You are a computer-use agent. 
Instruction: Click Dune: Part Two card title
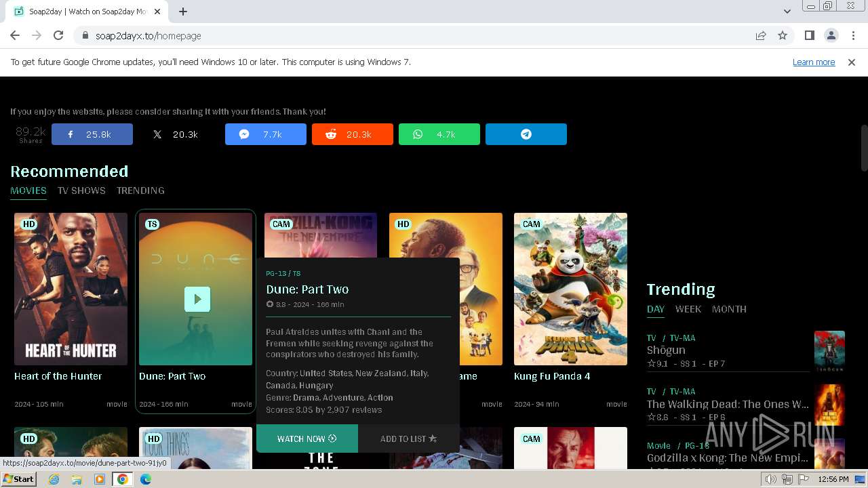pos(172,376)
